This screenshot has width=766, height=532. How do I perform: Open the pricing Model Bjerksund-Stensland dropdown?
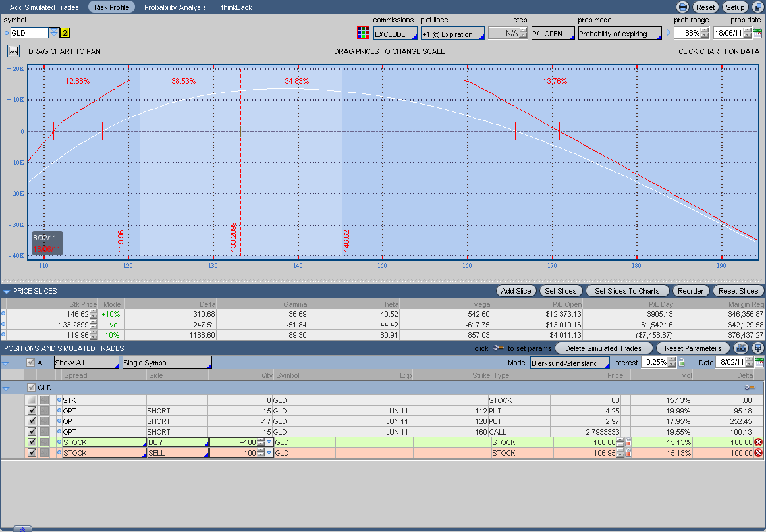click(x=570, y=363)
